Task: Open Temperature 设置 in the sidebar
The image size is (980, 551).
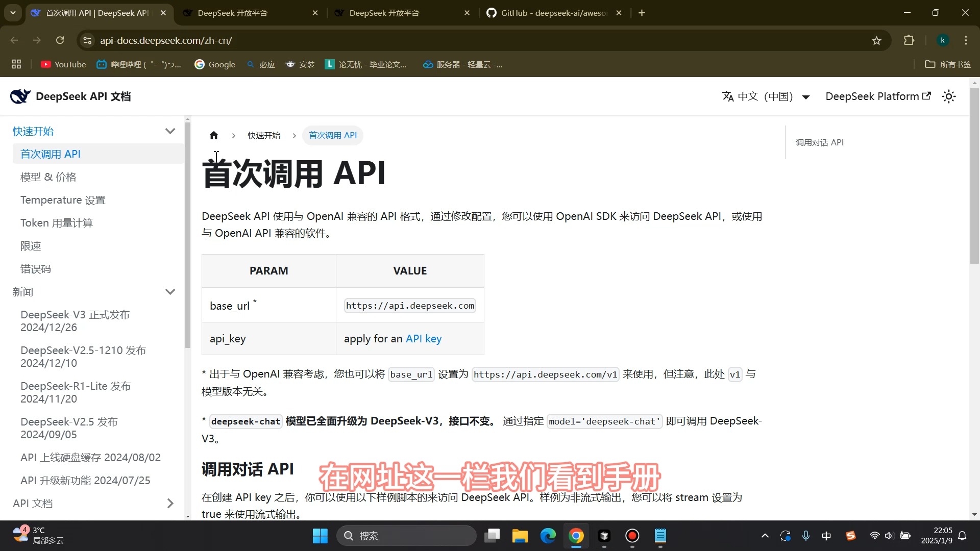Action: pos(63,200)
